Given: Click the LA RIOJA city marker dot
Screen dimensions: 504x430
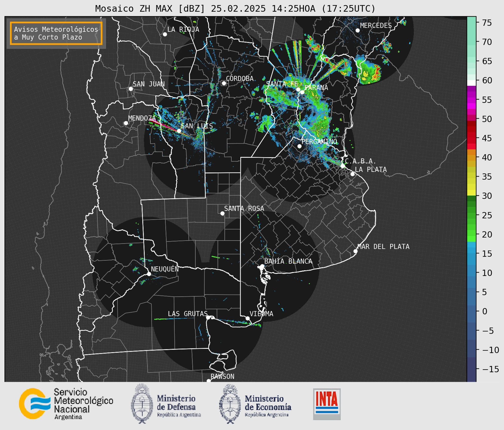Looking at the screenshot, I should tap(165, 34).
